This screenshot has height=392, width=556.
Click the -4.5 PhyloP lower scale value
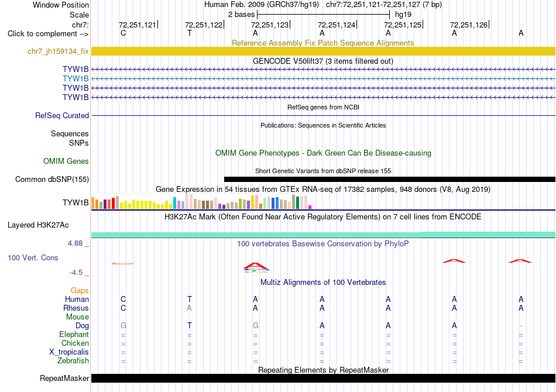[x=76, y=273]
